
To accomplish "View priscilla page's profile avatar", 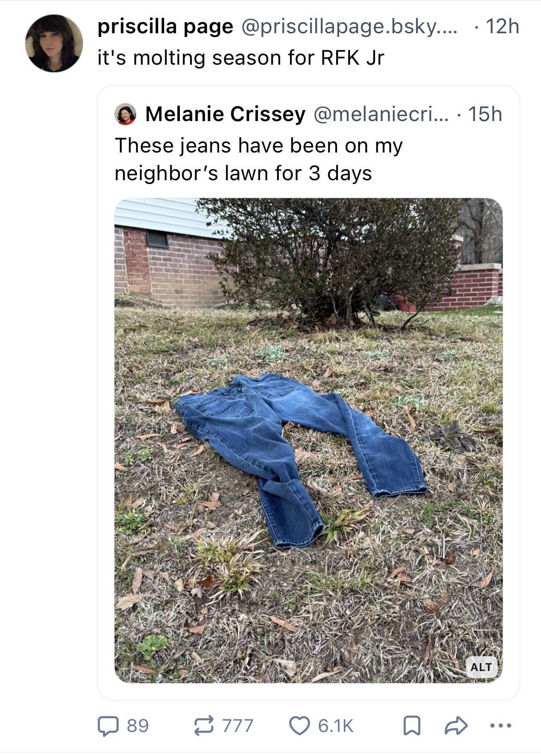I will pos(54,43).
